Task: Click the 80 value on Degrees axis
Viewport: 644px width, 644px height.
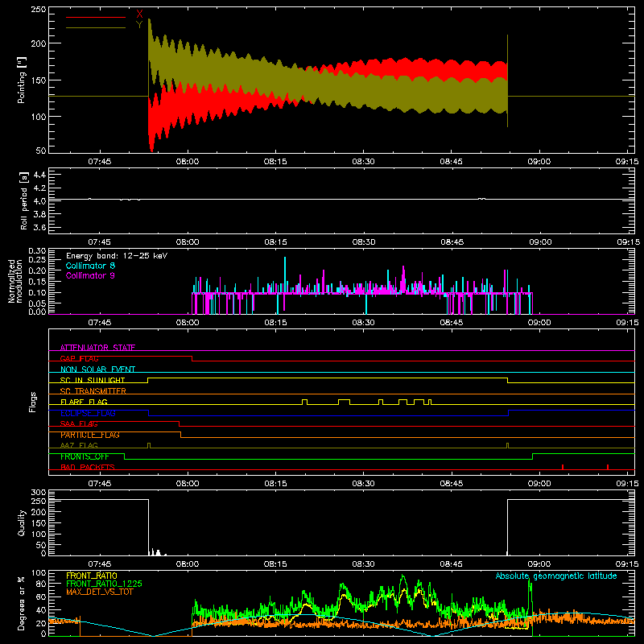Action: (41, 584)
